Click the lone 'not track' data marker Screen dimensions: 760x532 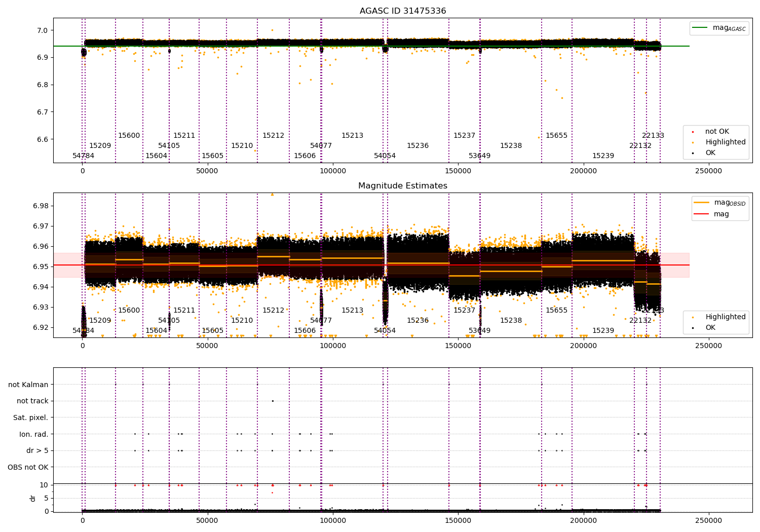click(273, 401)
